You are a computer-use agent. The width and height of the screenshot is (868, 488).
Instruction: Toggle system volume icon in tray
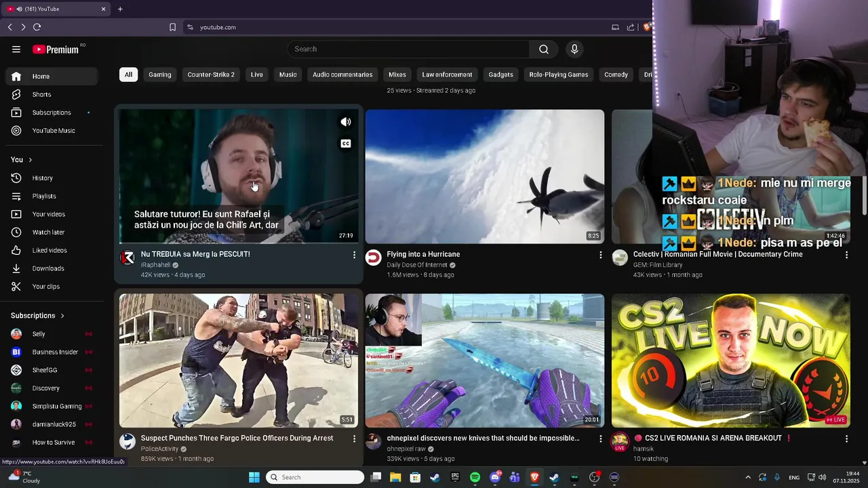tap(821, 477)
